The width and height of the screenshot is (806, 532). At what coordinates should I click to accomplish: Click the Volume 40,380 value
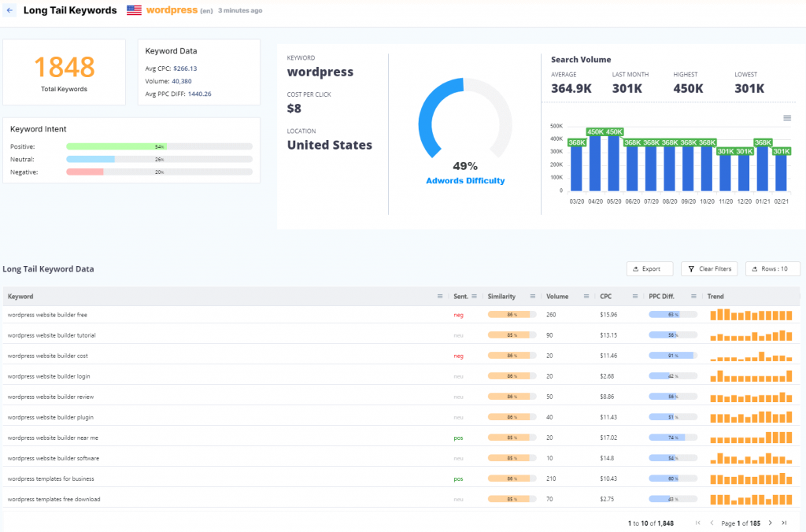click(182, 81)
